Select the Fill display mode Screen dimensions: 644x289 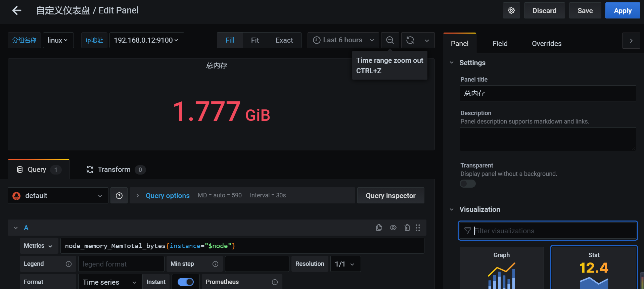[230, 40]
